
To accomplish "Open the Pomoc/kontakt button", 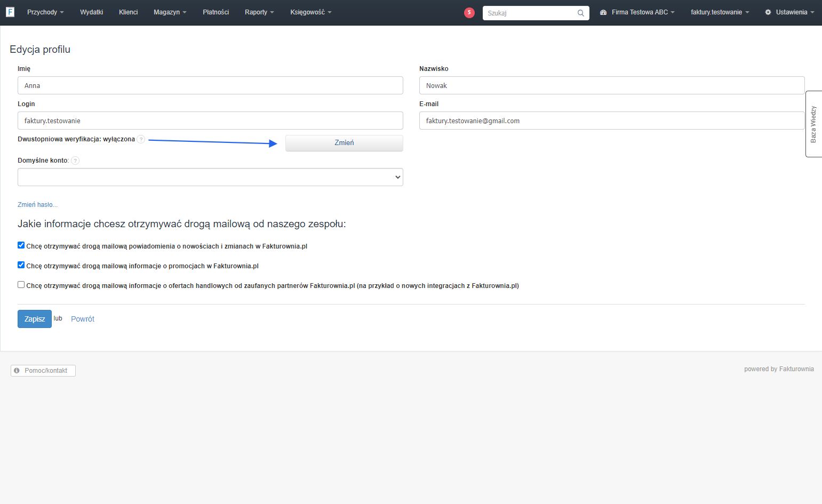I will point(43,371).
